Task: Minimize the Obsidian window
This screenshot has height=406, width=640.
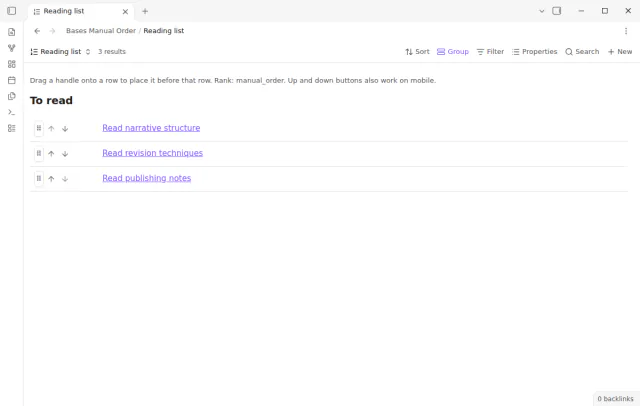Action: pyautogui.click(x=581, y=11)
